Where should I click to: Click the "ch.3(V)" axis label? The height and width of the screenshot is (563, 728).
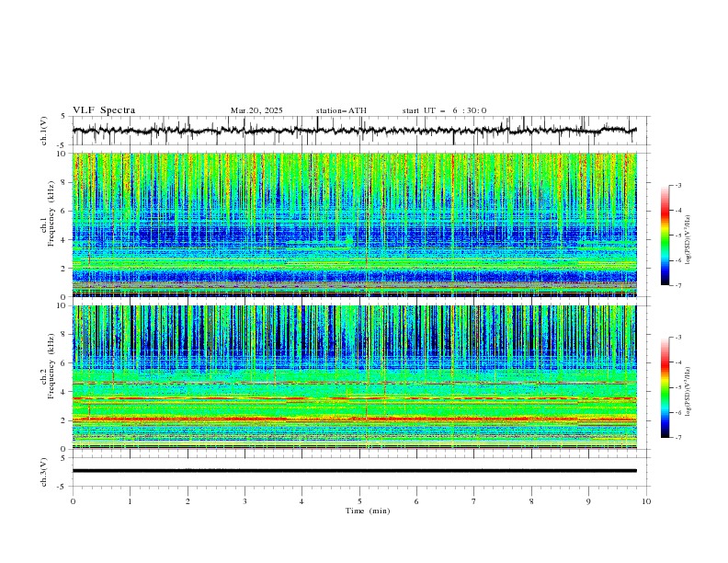44,472
